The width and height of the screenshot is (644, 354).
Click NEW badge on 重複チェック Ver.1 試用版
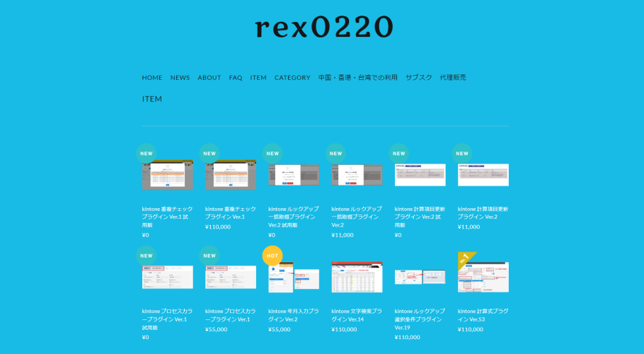146,154
